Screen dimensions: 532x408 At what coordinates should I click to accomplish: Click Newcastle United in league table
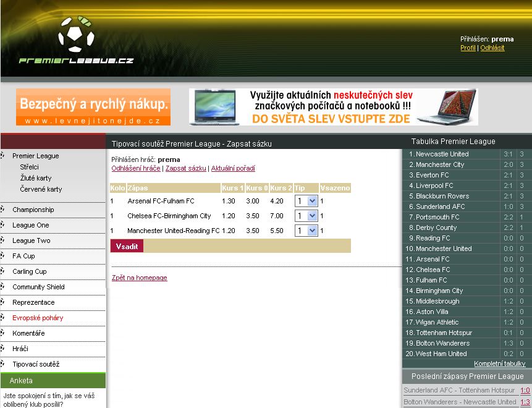[442, 154]
